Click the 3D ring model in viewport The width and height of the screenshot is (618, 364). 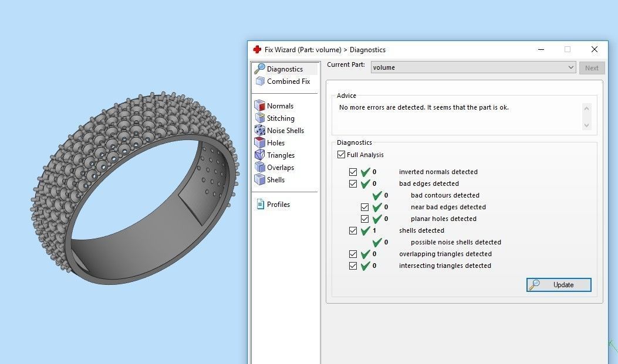pyautogui.click(x=134, y=188)
